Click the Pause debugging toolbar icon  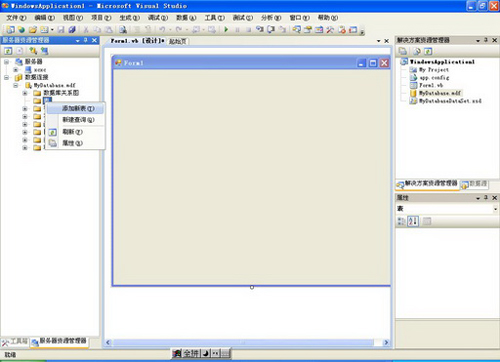point(237,30)
